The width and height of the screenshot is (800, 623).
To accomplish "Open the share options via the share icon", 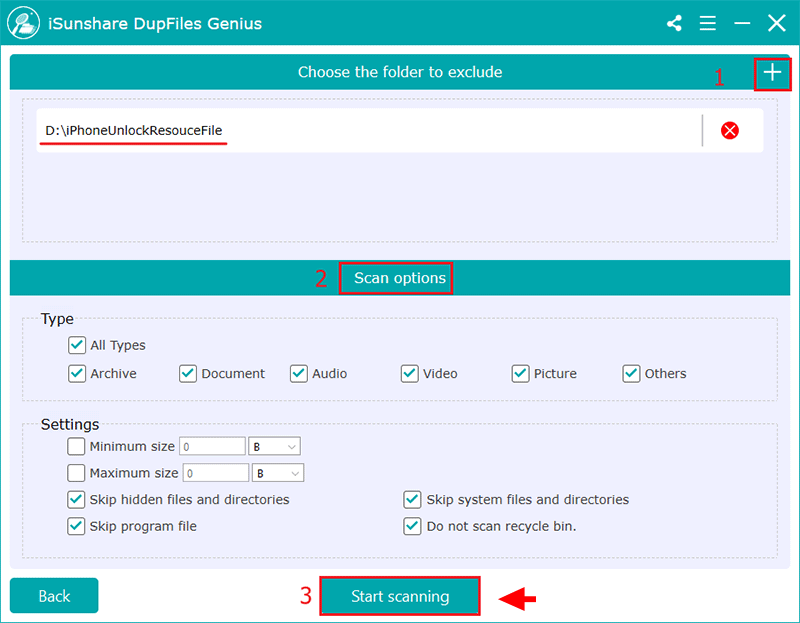I will coord(673,22).
